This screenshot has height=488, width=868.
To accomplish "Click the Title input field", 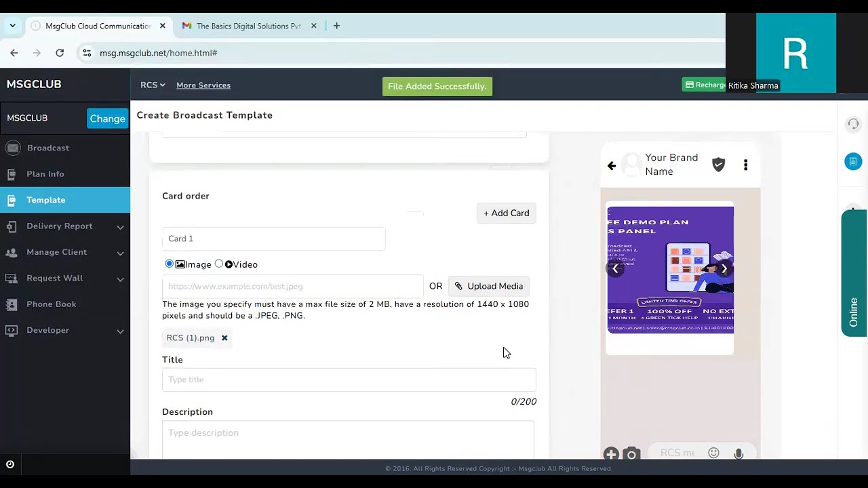I will coord(349,380).
